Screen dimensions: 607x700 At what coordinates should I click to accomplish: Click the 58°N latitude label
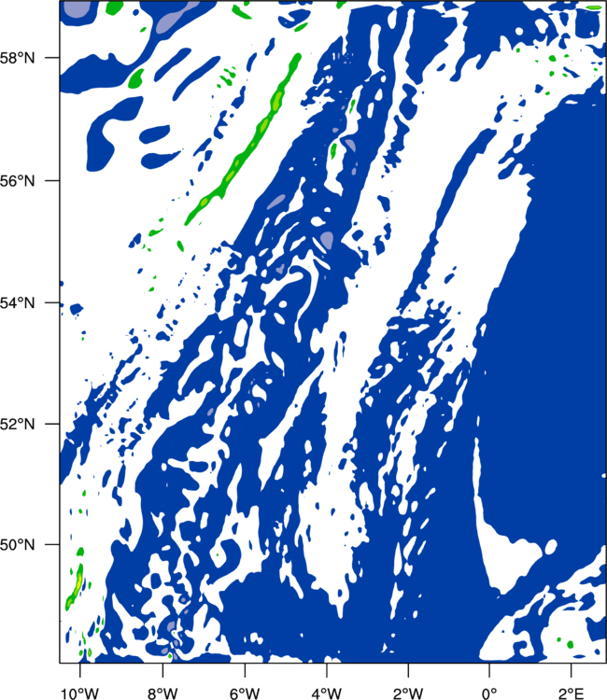(x=17, y=58)
